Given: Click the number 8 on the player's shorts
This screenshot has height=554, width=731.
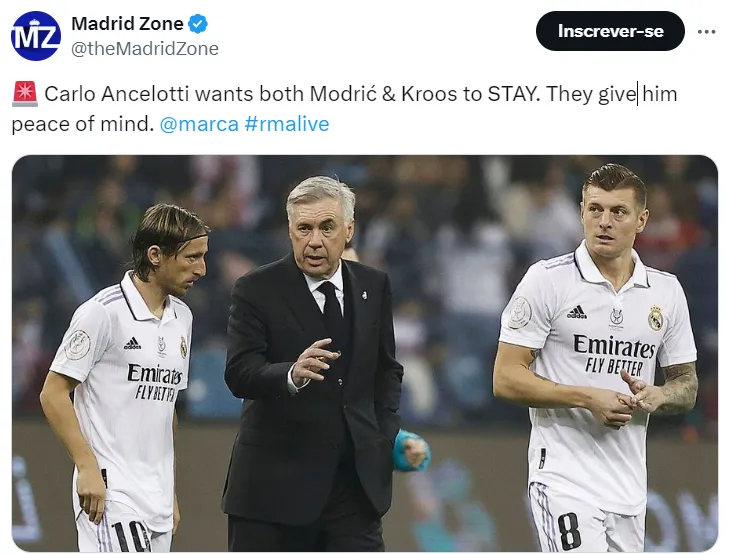Looking at the screenshot, I should [569, 531].
